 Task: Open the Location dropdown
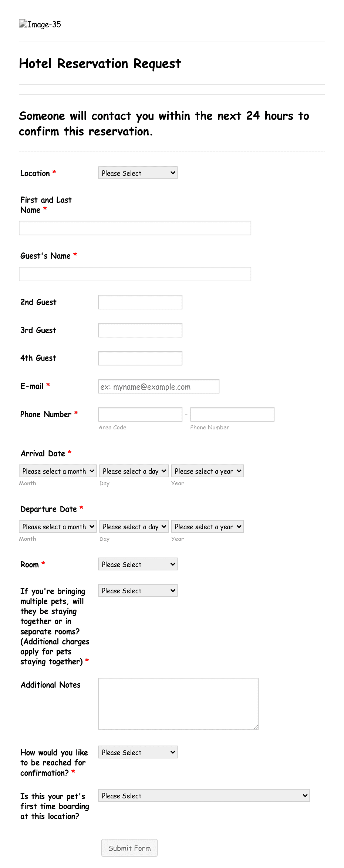point(137,172)
